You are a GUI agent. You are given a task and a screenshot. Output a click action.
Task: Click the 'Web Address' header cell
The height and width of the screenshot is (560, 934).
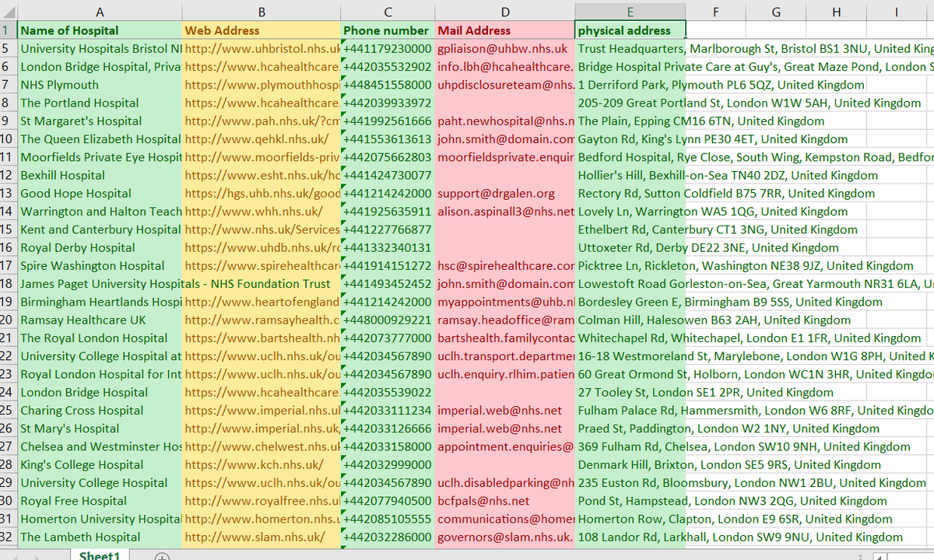click(262, 30)
